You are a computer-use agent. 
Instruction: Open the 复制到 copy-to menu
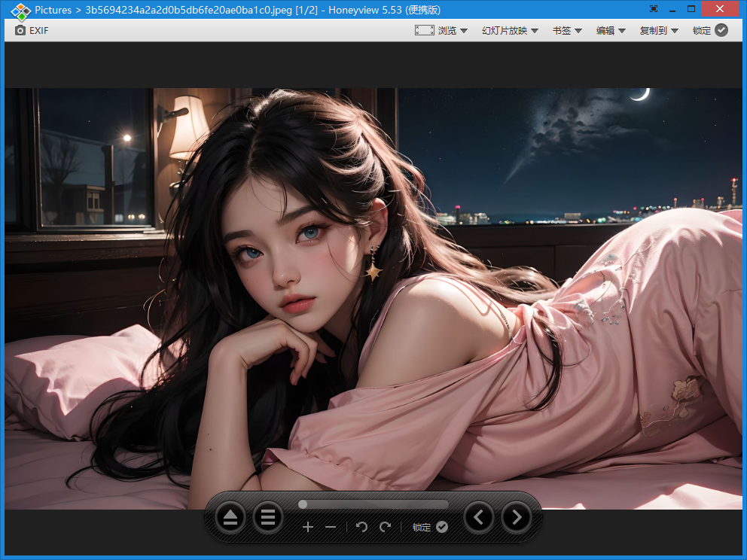click(x=657, y=30)
